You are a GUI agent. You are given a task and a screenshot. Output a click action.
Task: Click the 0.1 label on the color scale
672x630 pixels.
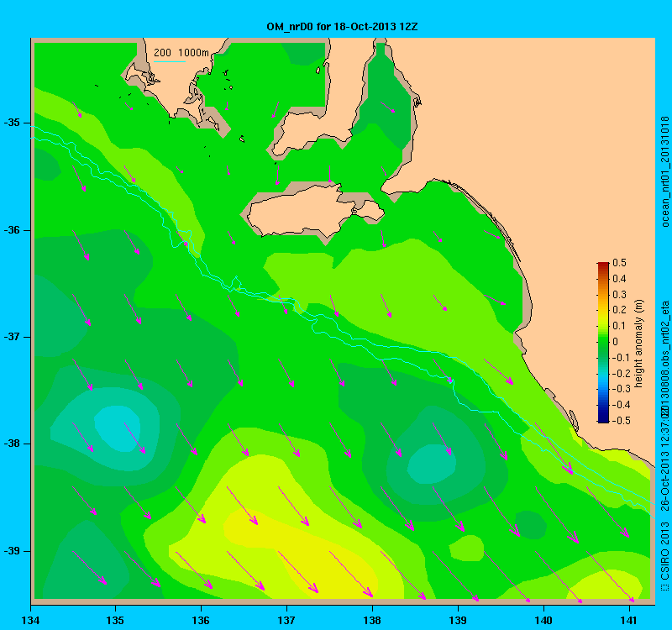coord(619,326)
